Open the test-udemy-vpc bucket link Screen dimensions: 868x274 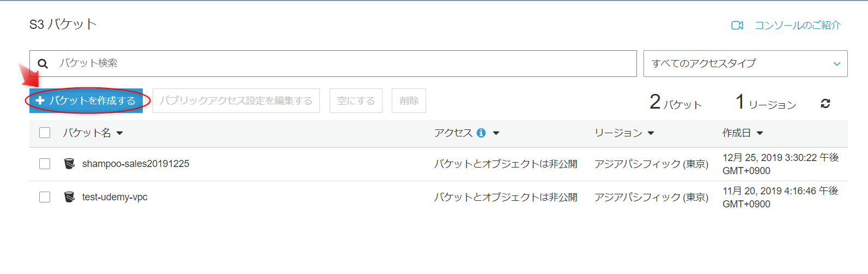115,197
